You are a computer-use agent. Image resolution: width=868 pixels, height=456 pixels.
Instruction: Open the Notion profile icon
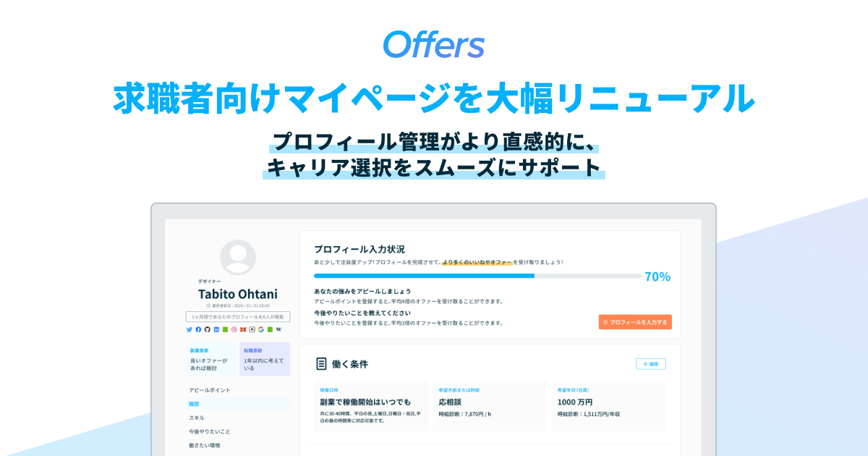pyautogui.click(x=252, y=329)
